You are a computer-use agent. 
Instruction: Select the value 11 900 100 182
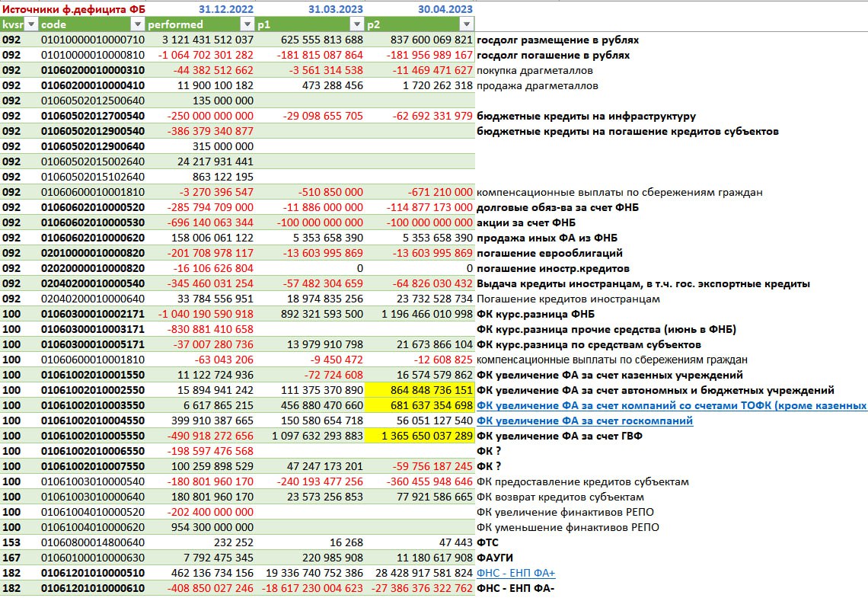click(215, 85)
